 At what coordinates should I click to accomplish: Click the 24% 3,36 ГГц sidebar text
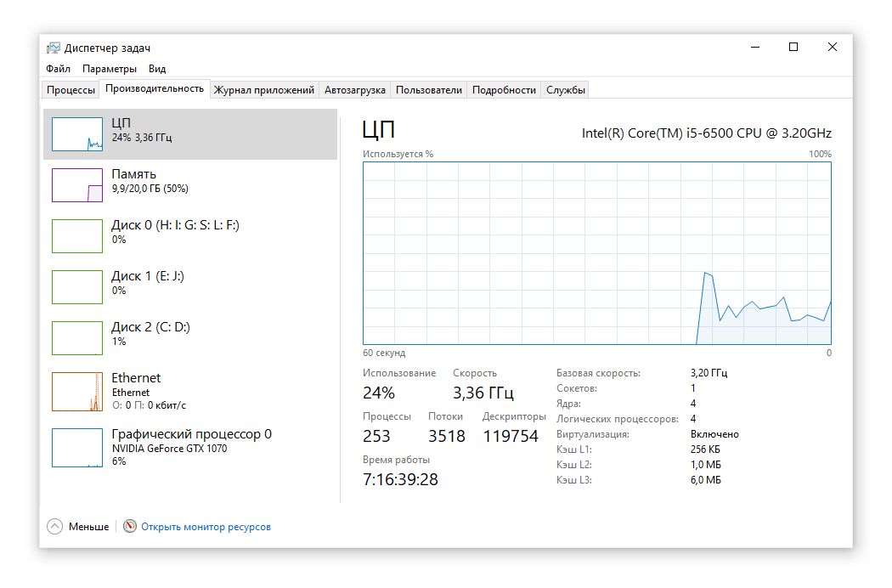tap(142, 138)
